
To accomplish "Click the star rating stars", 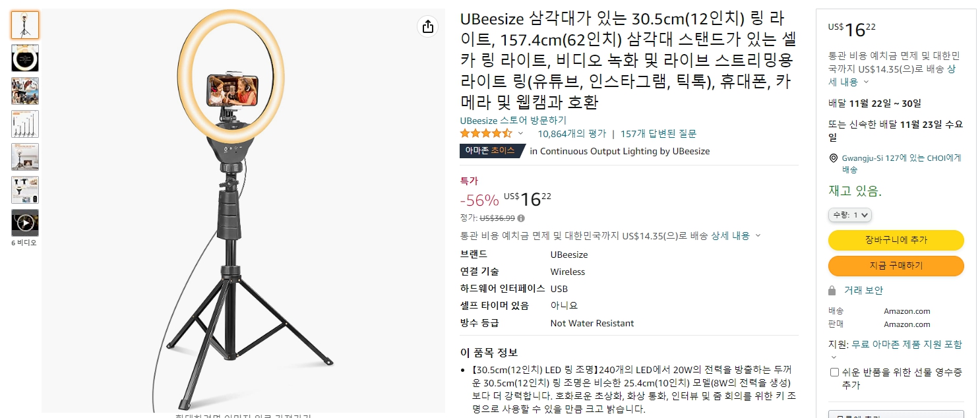I will pos(487,133).
